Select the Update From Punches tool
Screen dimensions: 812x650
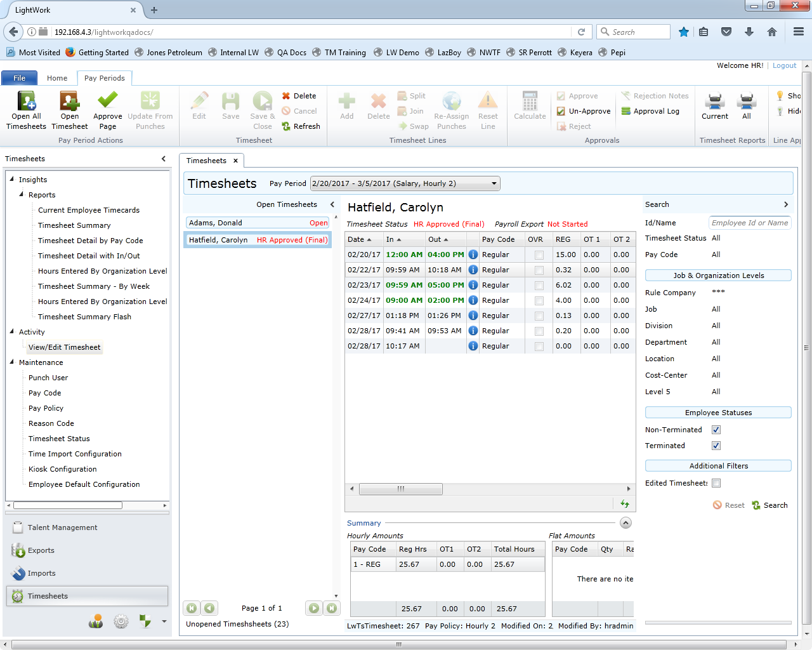[x=150, y=108]
